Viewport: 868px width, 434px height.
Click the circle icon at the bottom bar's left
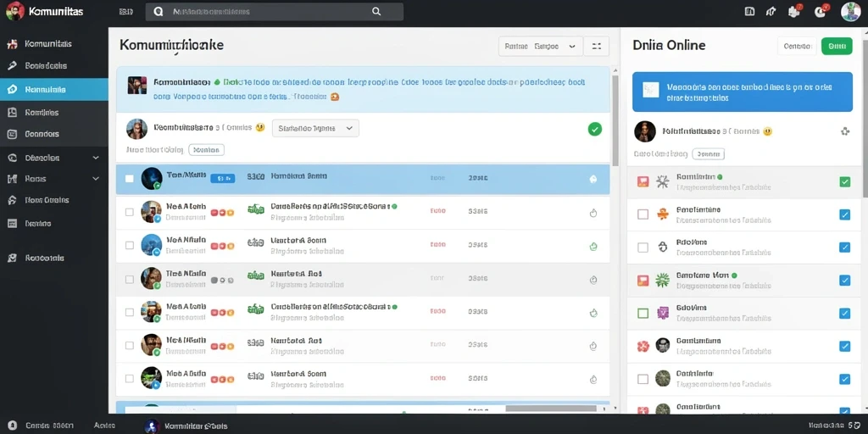click(13, 426)
